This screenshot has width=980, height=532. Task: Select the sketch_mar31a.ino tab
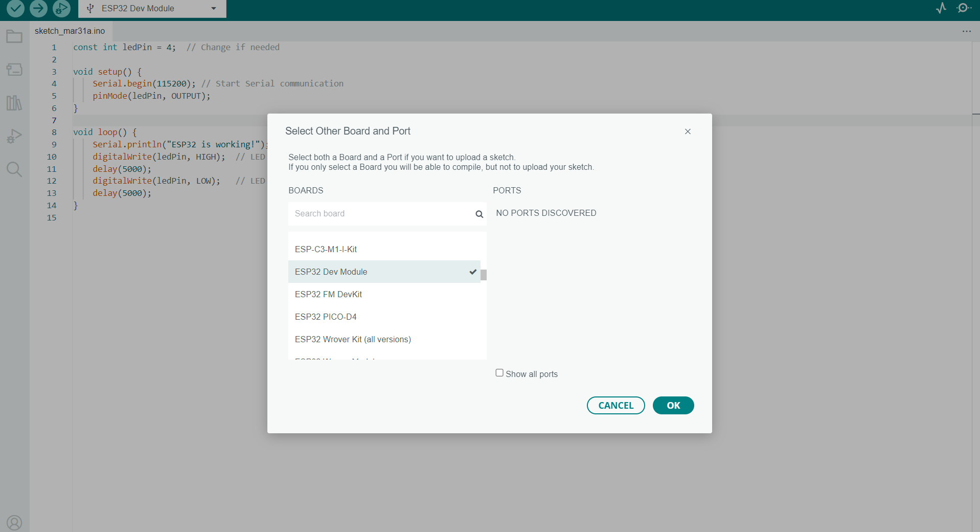[70, 31]
